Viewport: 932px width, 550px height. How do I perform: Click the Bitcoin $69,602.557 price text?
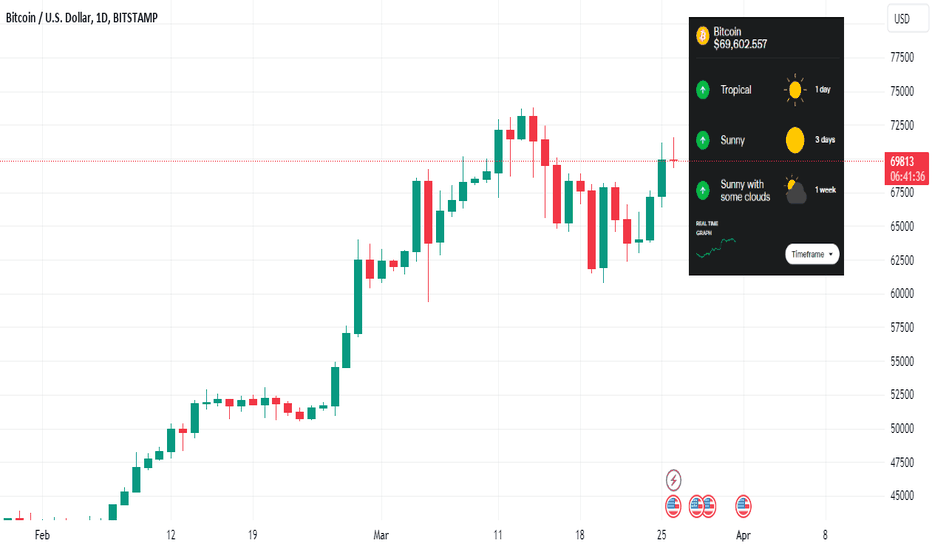[x=740, y=38]
